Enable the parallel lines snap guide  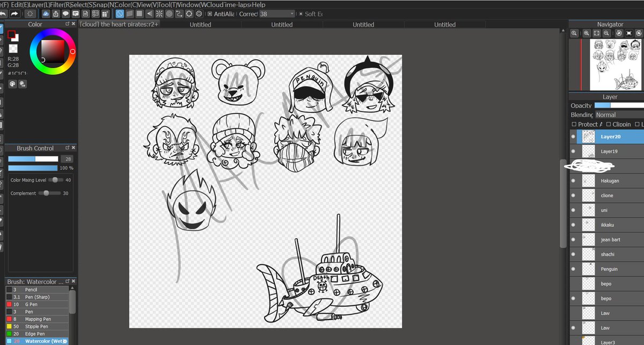(129, 13)
